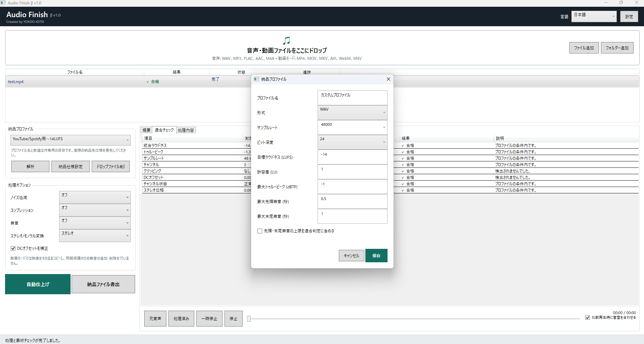This screenshot has width=644, height=344.
Task: Click the 自動仕上げ button
Action: click(38, 284)
